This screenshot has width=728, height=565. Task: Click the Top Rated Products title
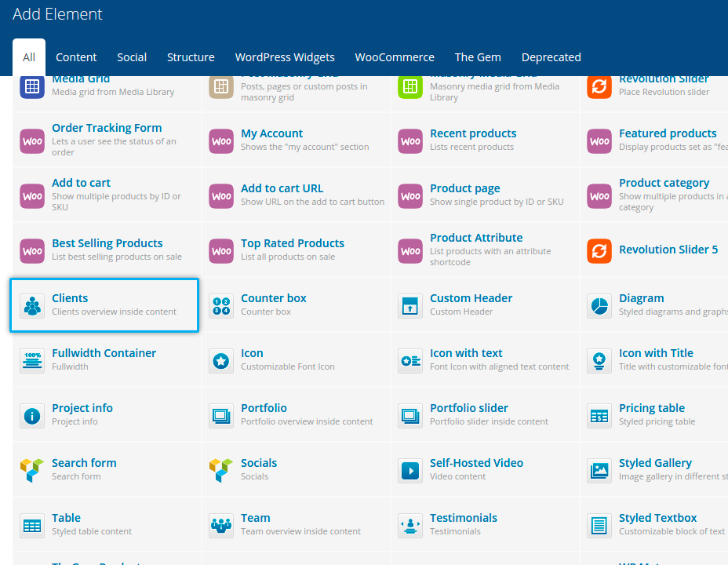pos(292,243)
